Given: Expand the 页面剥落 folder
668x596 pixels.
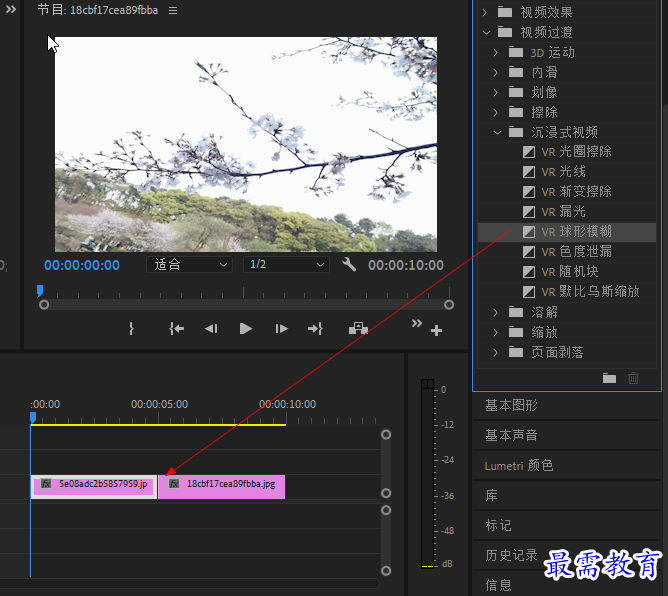Looking at the screenshot, I should 495,352.
